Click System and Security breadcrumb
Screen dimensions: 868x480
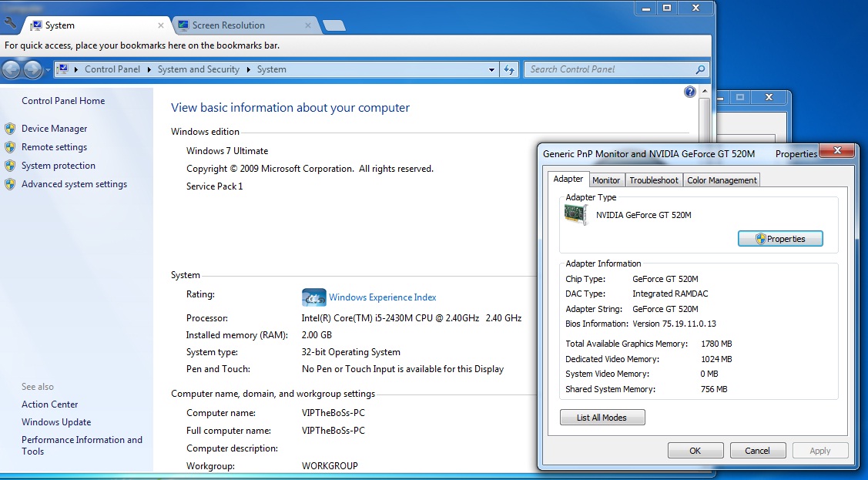[198, 69]
